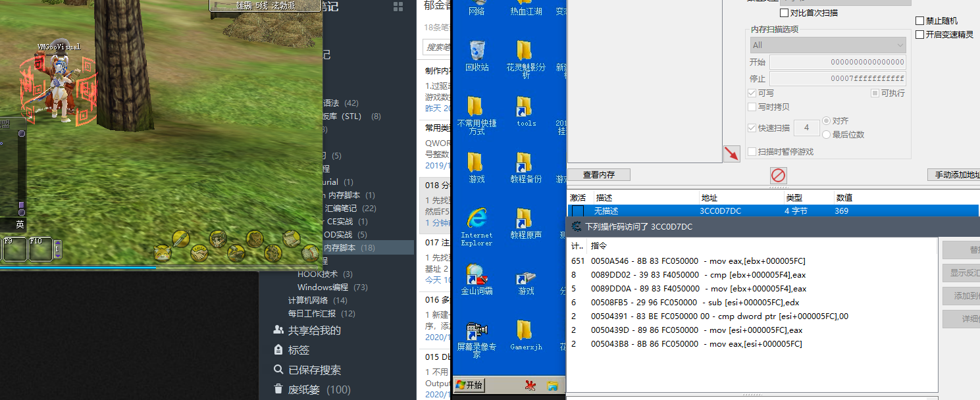Viewport: 980px width, 400px height.
Task: Select Windows编程 (73) notebook
Action: pyautogui.click(x=332, y=287)
